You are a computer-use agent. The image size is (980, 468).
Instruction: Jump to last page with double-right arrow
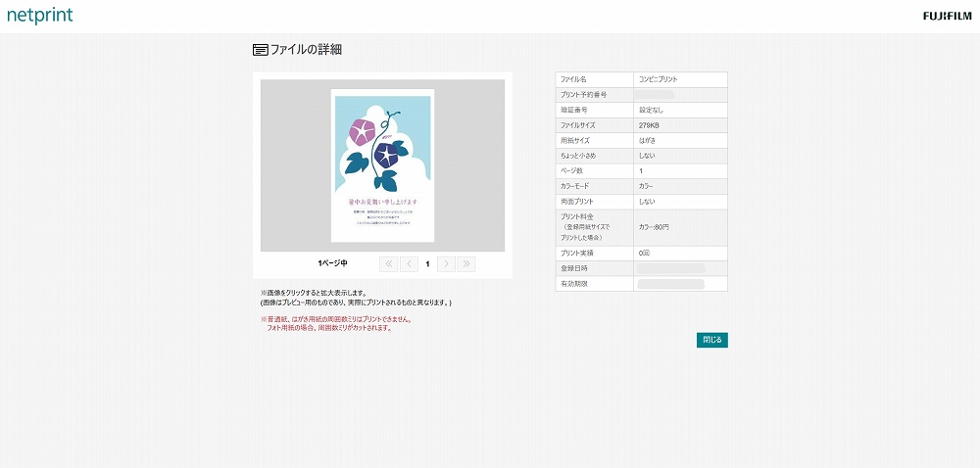tap(466, 263)
